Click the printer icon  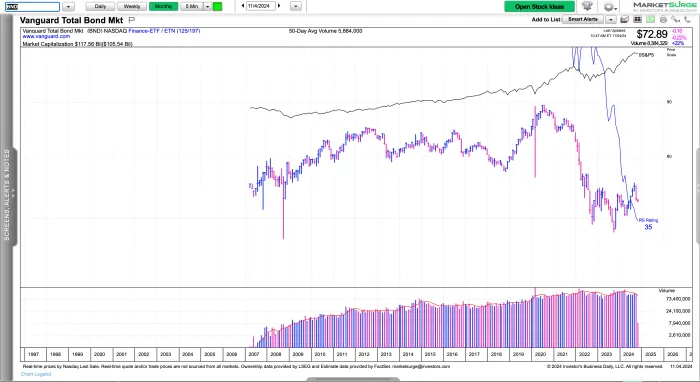pyautogui.click(x=663, y=19)
